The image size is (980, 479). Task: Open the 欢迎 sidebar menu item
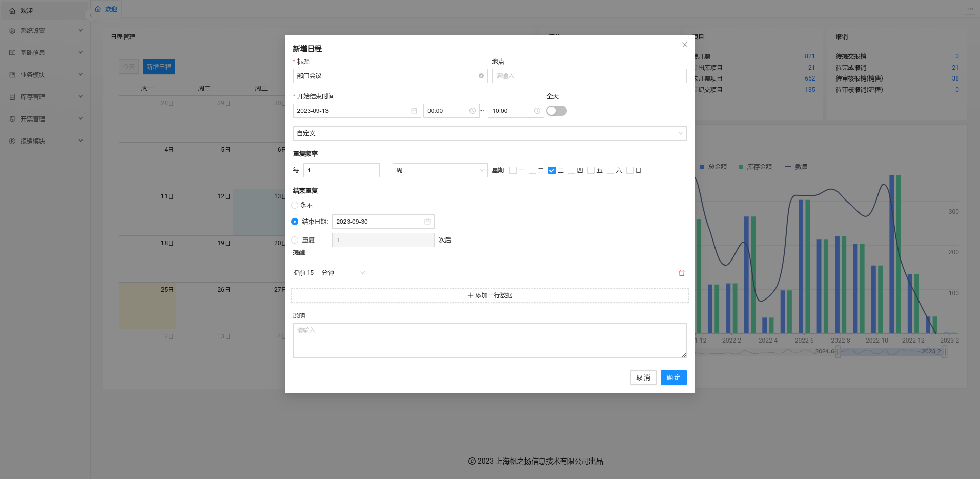click(x=45, y=11)
